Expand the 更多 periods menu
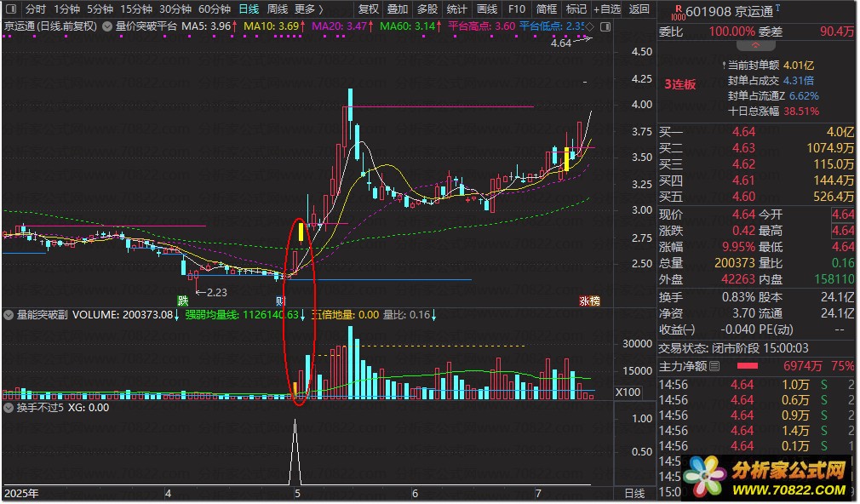The width and height of the screenshot is (860, 504). [x=308, y=9]
